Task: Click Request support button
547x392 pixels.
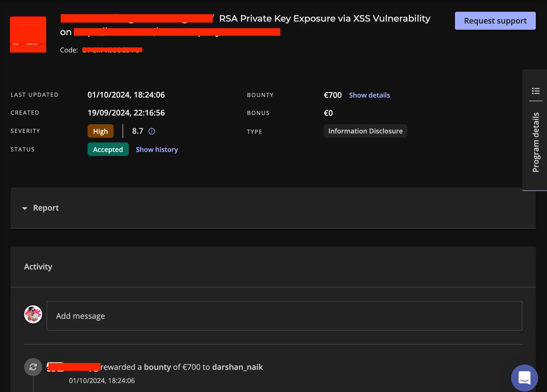Action: click(x=495, y=21)
